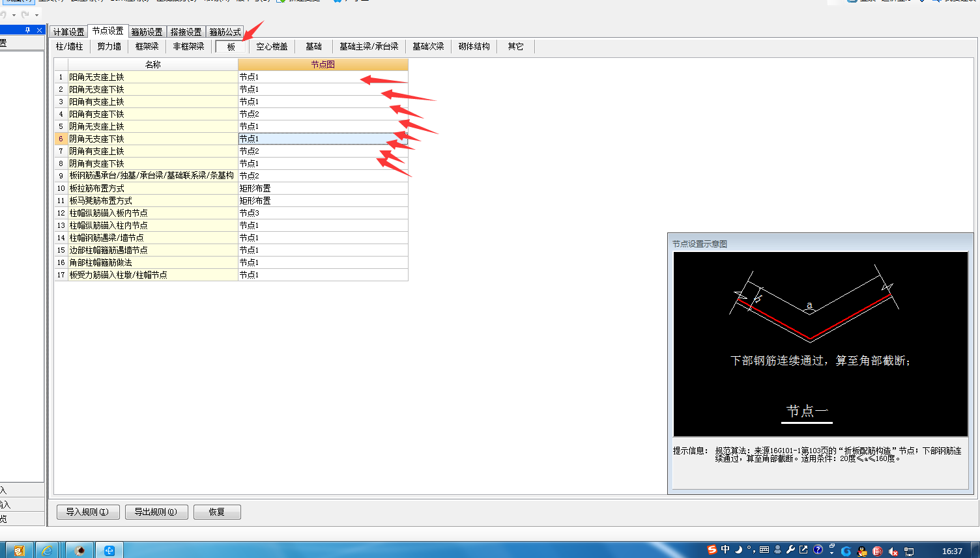
Task: Select the 板 component category
Action: pyautogui.click(x=231, y=47)
